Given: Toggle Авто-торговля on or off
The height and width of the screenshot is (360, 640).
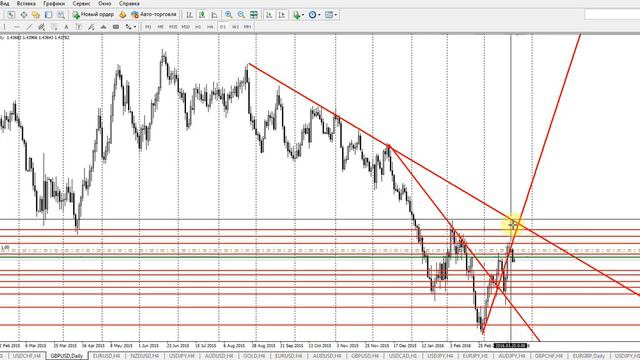Looking at the screenshot, I should click(154, 15).
